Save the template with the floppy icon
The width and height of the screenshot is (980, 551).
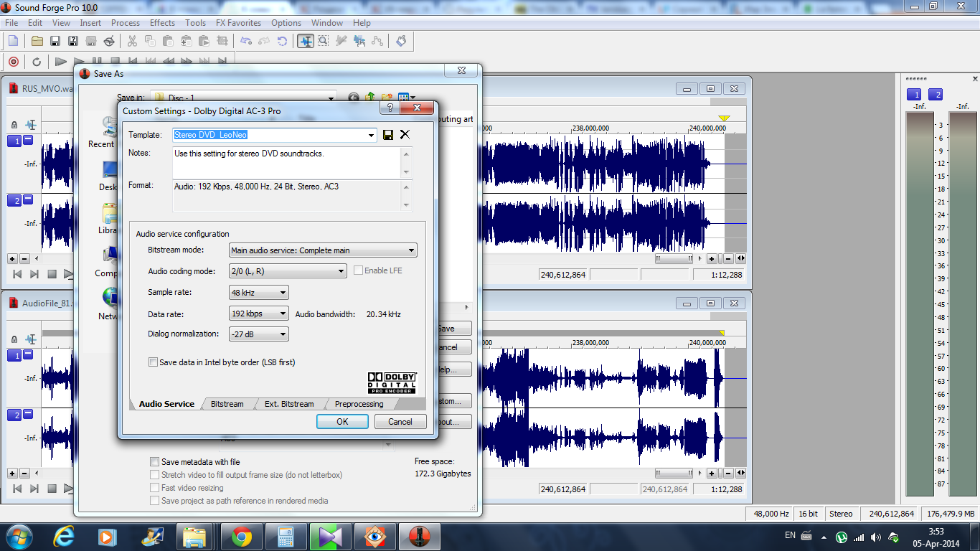(388, 135)
